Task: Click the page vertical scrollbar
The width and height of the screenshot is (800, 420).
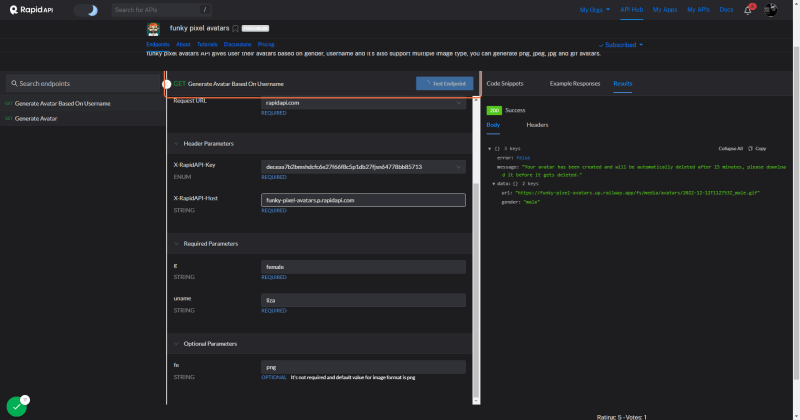Action: [x=796, y=212]
